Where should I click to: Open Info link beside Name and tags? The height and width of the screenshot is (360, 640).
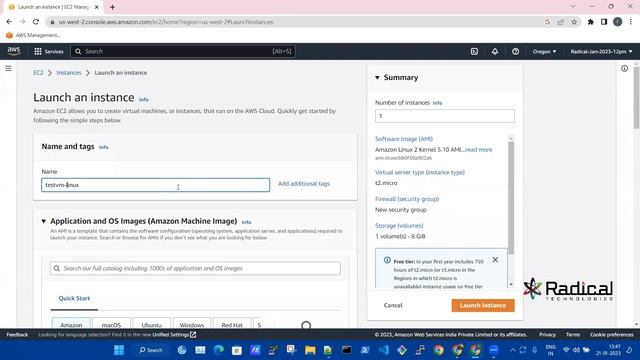pos(104,147)
